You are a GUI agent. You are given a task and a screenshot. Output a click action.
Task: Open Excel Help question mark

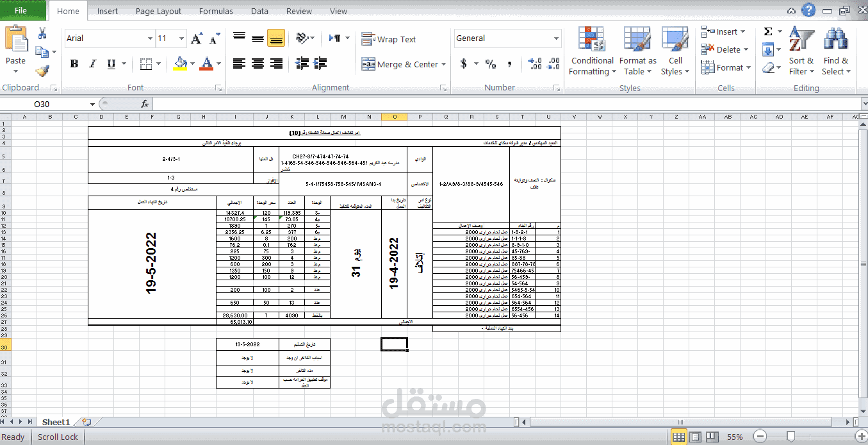pos(808,10)
